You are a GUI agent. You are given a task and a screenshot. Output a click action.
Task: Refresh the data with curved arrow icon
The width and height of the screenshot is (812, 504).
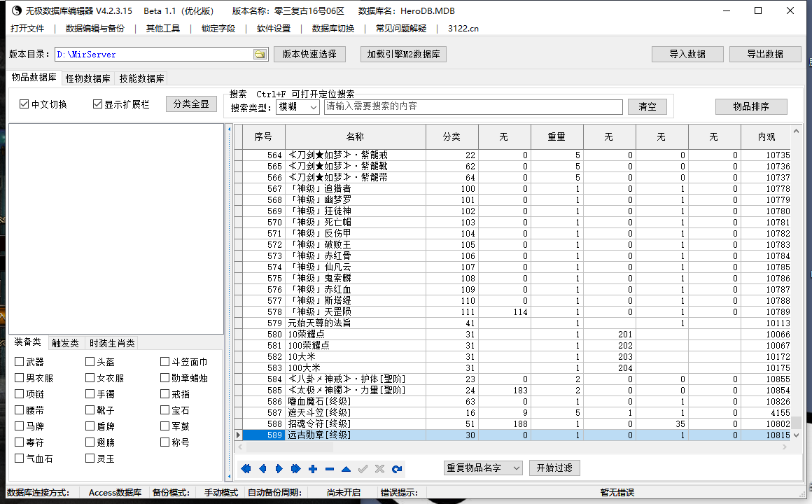pyautogui.click(x=397, y=469)
